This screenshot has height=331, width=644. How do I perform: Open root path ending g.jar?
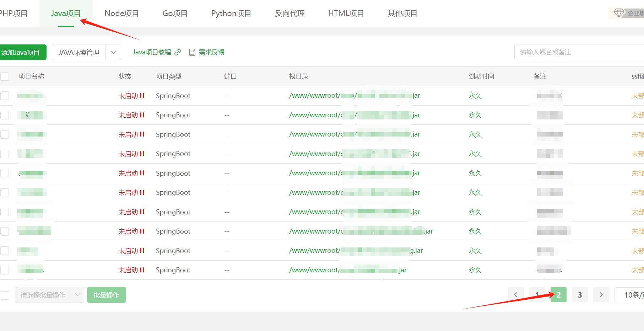[356, 251]
